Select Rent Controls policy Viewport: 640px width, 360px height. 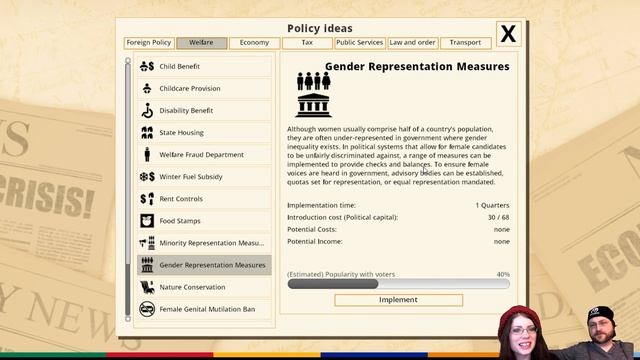coord(204,199)
